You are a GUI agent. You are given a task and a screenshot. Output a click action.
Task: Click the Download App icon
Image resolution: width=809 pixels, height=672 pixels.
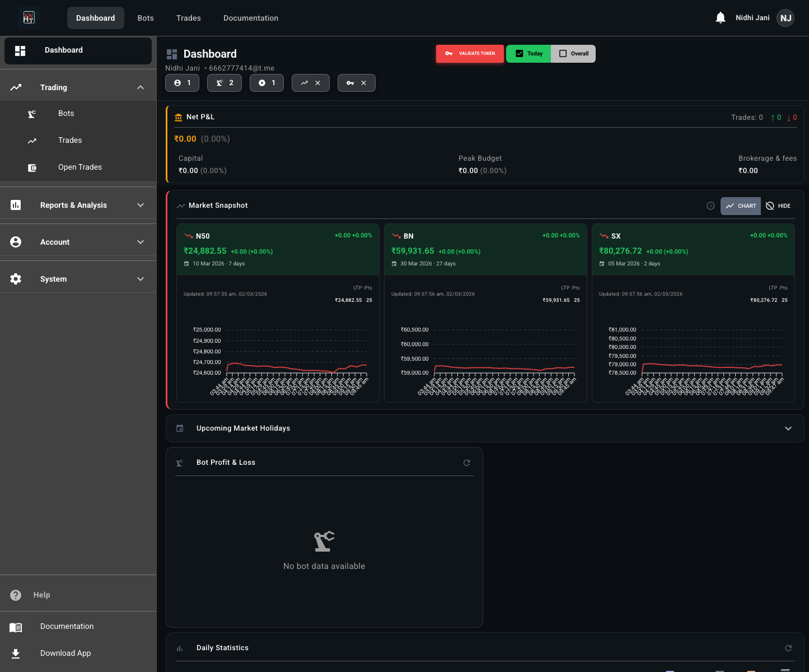coord(16,653)
